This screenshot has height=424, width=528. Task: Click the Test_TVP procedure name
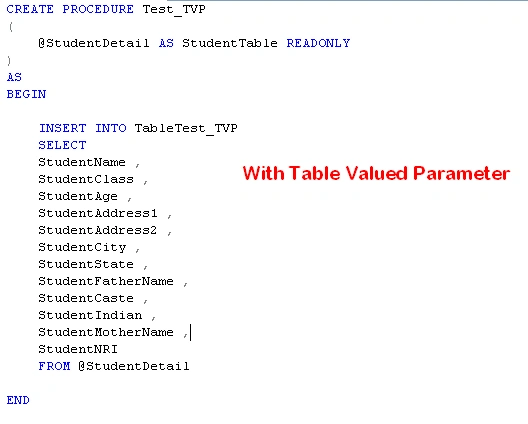click(174, 9)
